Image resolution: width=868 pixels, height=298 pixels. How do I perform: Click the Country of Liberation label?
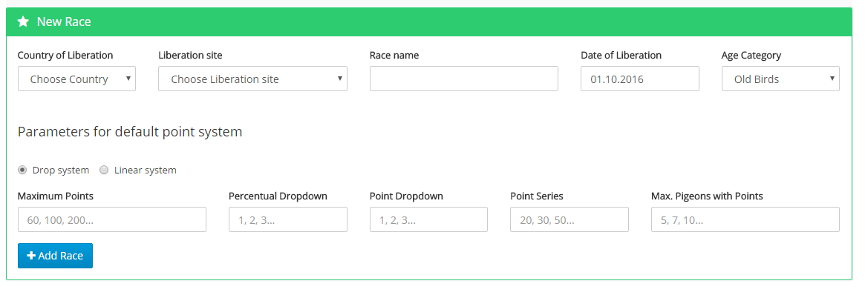pyautogui.click(x=65, y=56)
